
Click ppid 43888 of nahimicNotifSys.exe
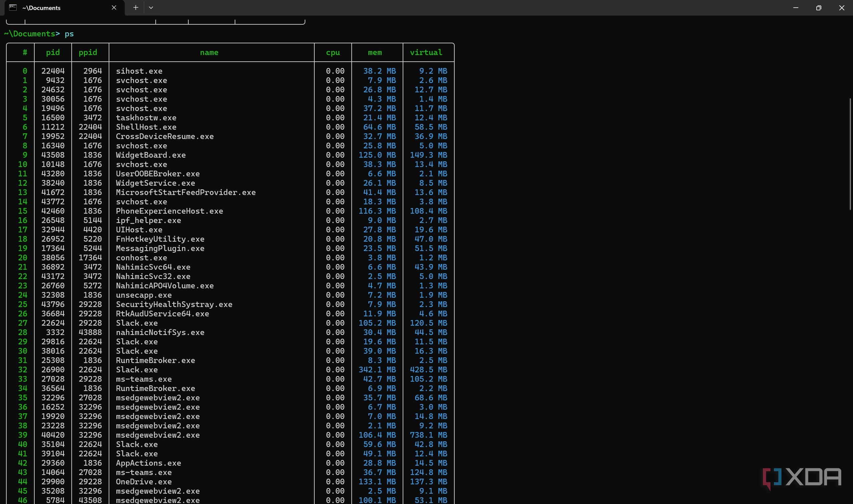point(90,332)
